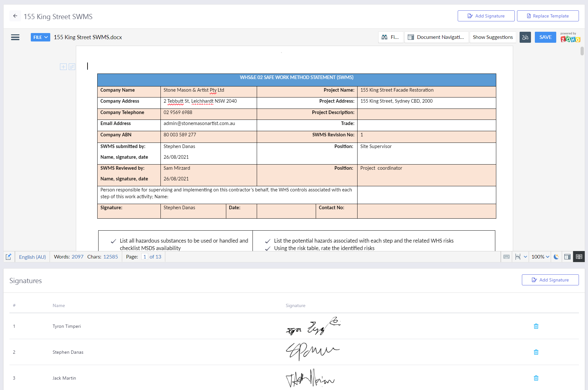Viewport: 588px width, 390px height.
Task: Click the empty Project Description value cell
Action: (x=427, y=114)
